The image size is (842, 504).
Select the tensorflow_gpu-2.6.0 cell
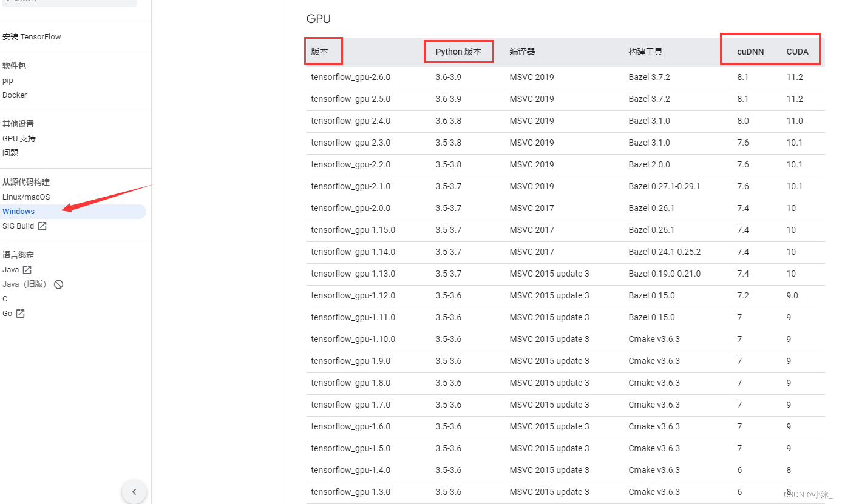point(351,77)
